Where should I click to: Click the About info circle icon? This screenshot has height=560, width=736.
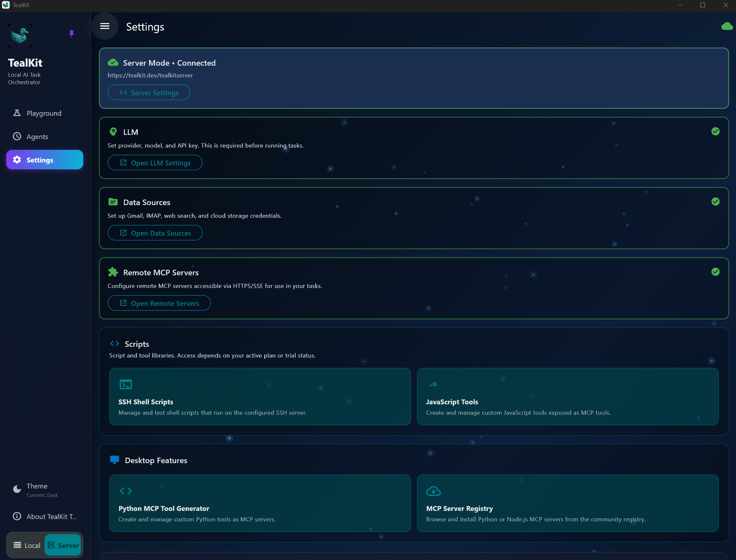[17, 516]
